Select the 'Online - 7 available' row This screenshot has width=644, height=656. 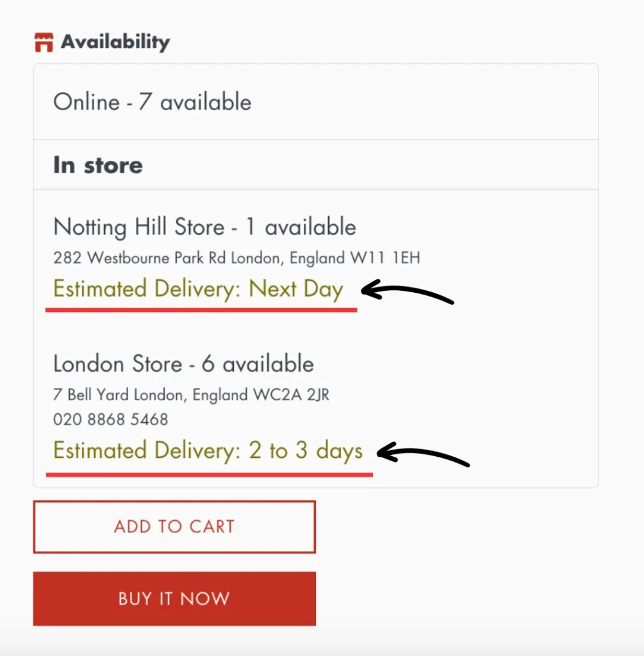click(153, 102)
